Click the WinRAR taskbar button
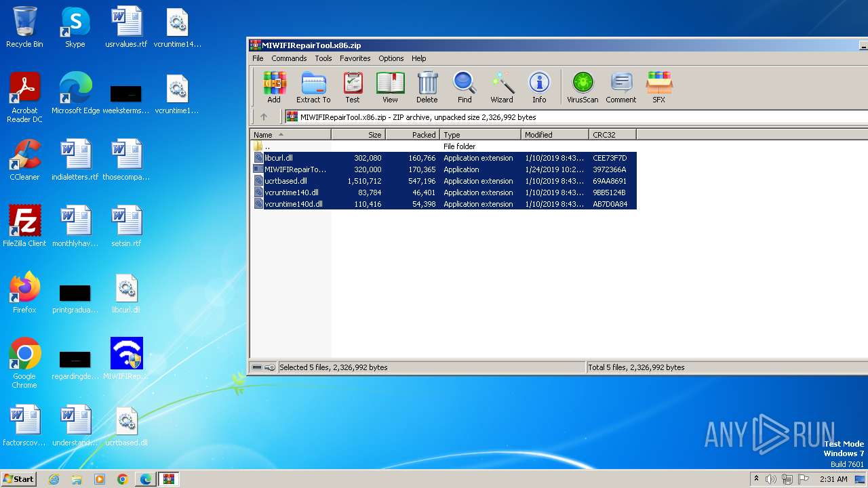The image size is (868, 488). [168, 479]
